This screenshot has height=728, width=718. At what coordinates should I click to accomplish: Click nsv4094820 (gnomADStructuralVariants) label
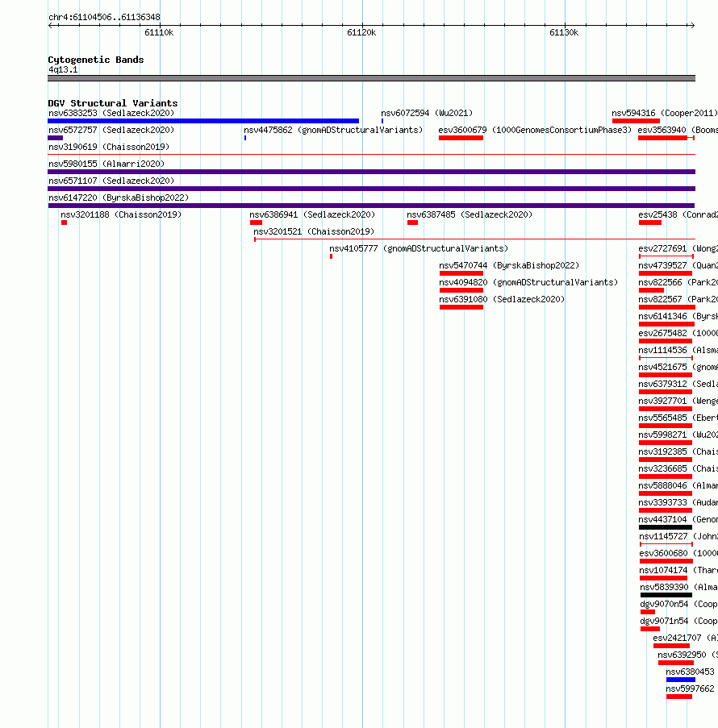click(528, 282)
